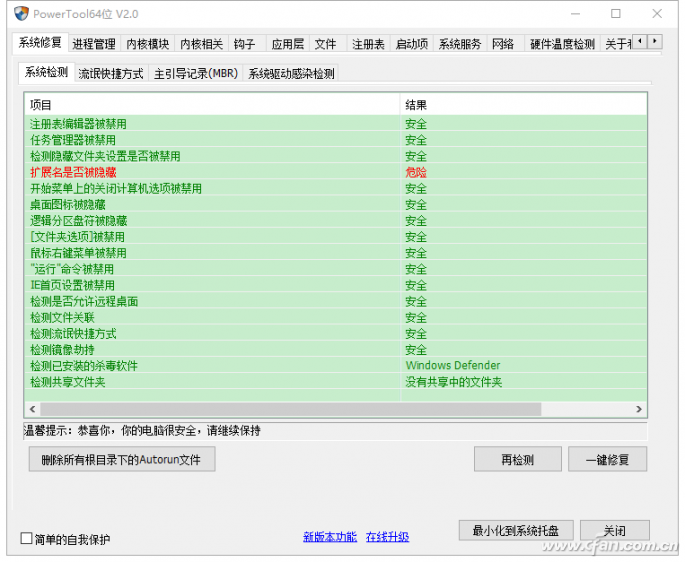Screen dimensions: 685x562
Task: Select the 启动项 tab
Action: coord(411,44)
